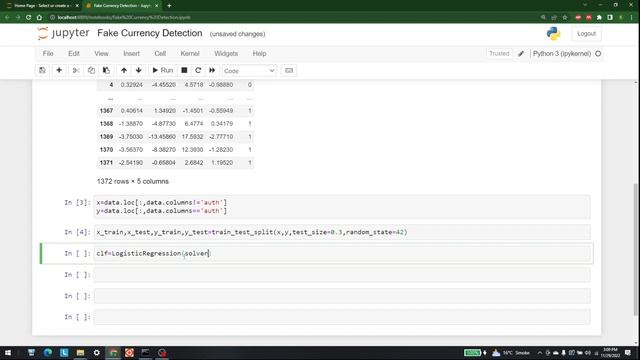Click value 17.5932 in row 1369
Image resolution: width=640 pixels, height=360 pixels.
tap(192, 136)
